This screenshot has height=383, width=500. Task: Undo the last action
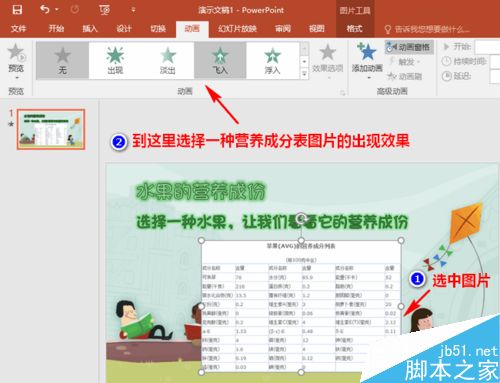coord(45,9)
